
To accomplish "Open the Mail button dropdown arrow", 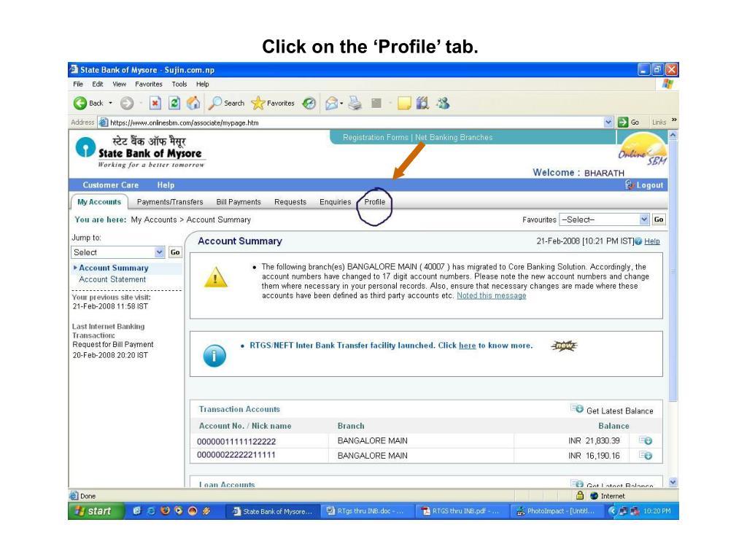I will (x=341, y=104).
